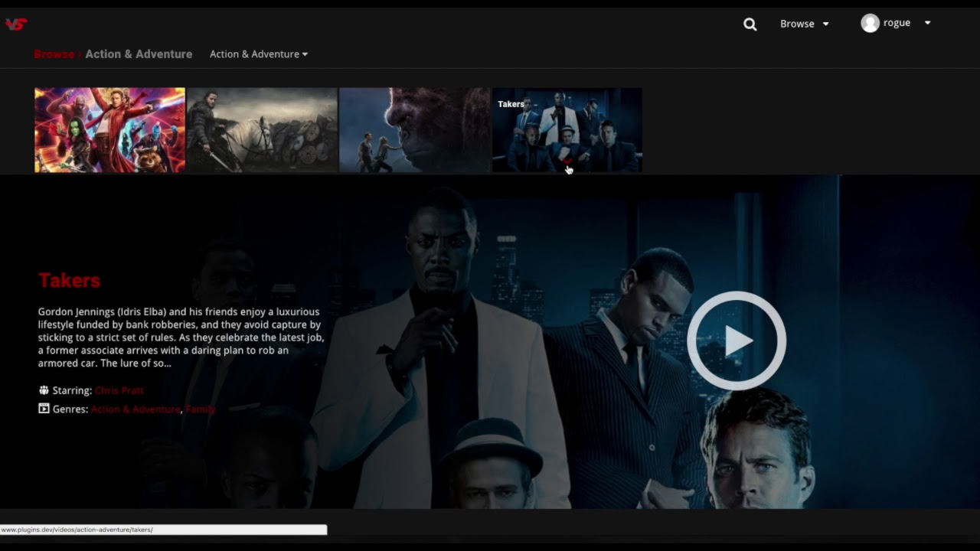Select the horse and warrior movie thumbnail
Image resolution: width=980 pixels, height=551 pixels.
[262, 129]
